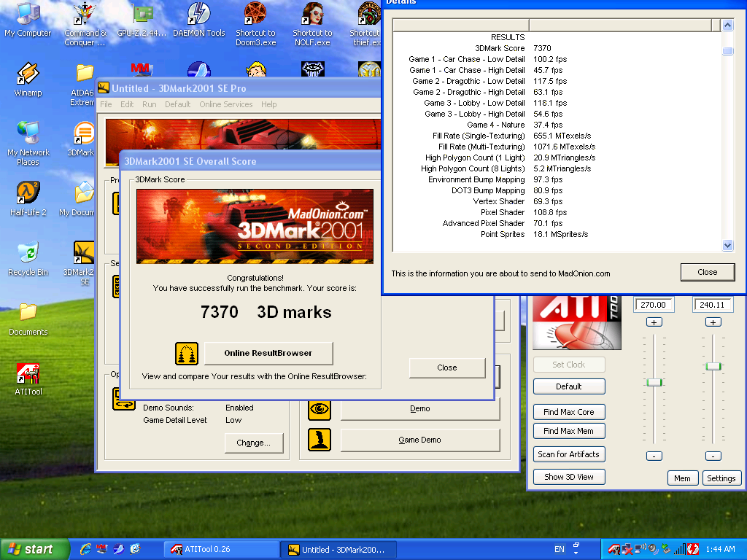Open the Settings button in ATITool
Screen dimensions: 747x560
(x=721, y=478)
